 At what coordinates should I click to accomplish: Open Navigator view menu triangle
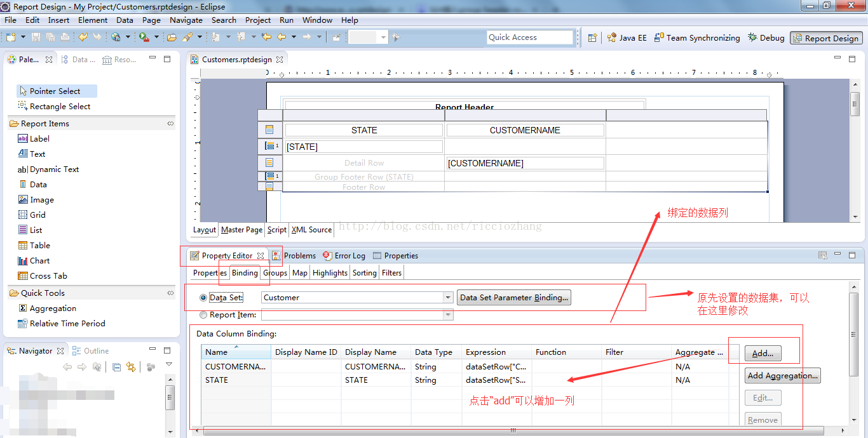click(169, 364)
